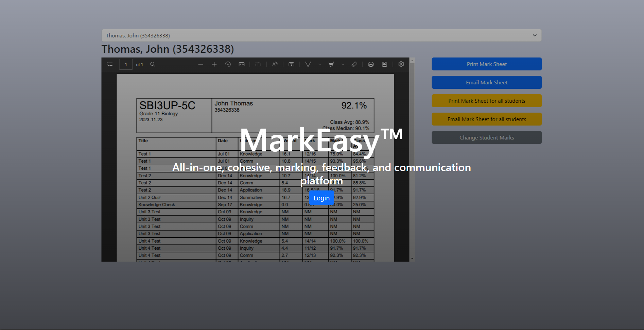The width and height of the screenshot is (644, 330).
Task: Save the mark sheet PDF
Action: coord(384,64)
